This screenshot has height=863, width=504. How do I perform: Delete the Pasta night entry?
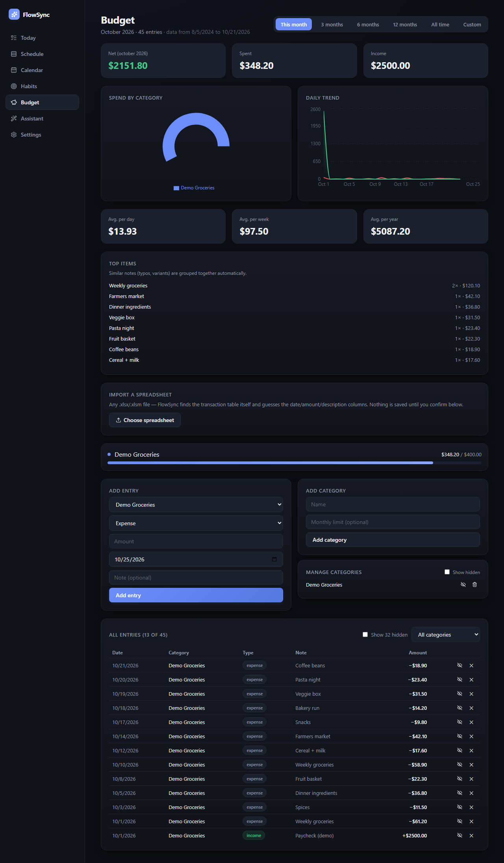tap(471, 680)
